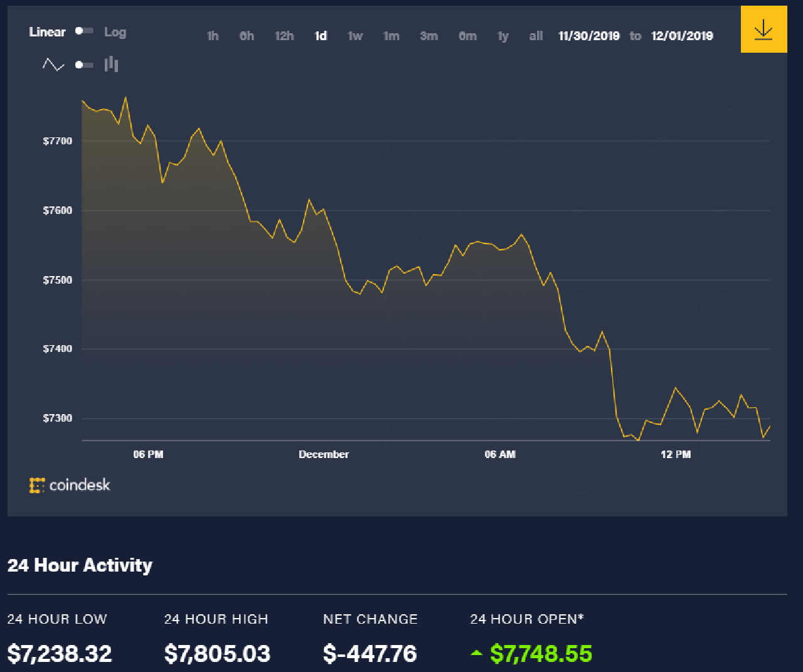Viewport: 803px width, 672px height.
Task: Toggle the Linear/Log scale switch
Action: point(85,31)
